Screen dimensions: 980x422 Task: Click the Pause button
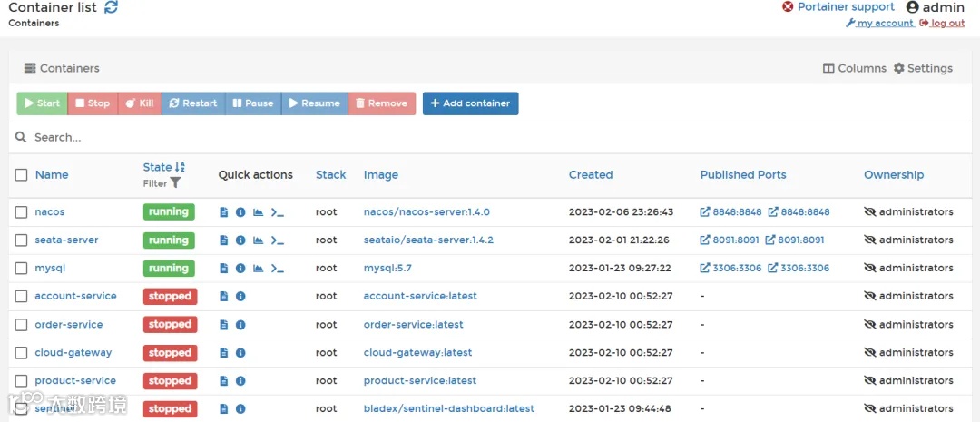(x=253, y=103)
